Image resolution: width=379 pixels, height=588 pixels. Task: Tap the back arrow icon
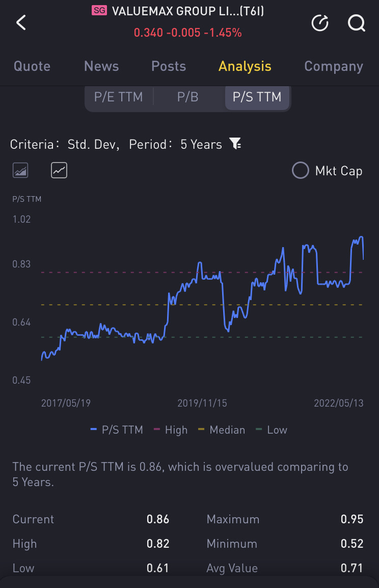[x=21, y=22]
